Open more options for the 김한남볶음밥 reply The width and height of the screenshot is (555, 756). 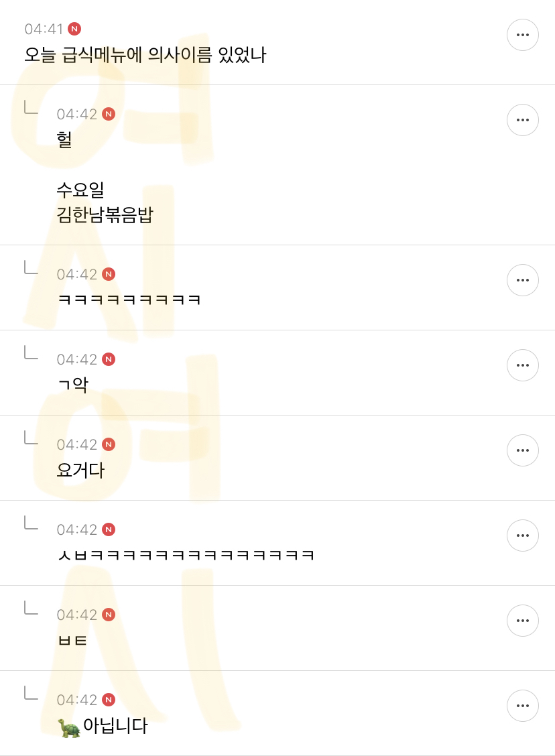click(523, 120)
